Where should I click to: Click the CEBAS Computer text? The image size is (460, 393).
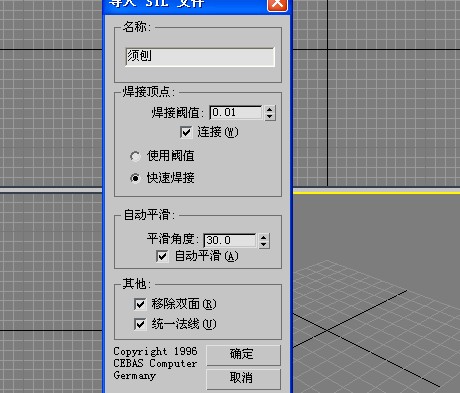(x=155, y=363)
